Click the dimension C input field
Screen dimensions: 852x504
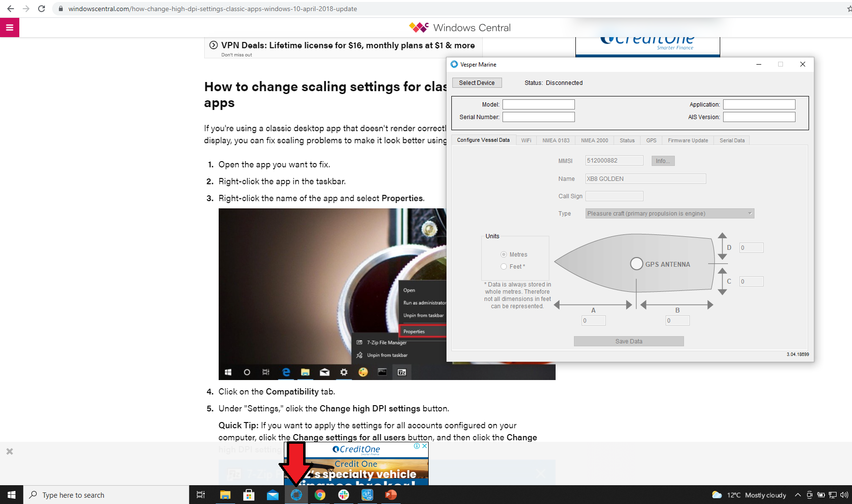pos(751,282)
